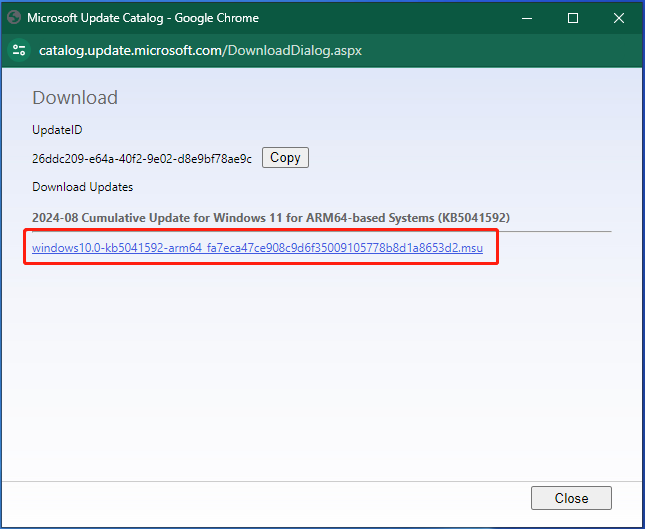Image resolution: width=645 pixels, height=529 pixels.
Task: Click the Download heading text
Action: [75, 98]
